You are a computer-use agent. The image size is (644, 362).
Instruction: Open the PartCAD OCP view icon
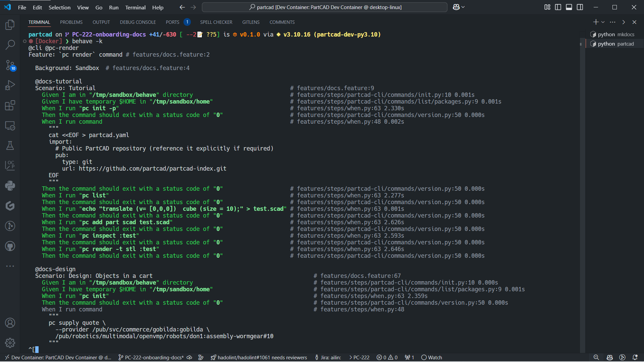[10, 166]
